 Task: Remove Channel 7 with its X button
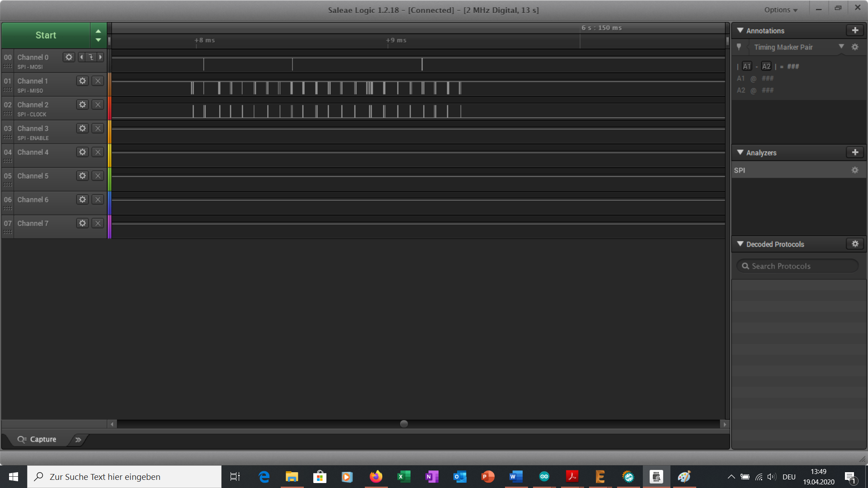[x=98, y=223]
